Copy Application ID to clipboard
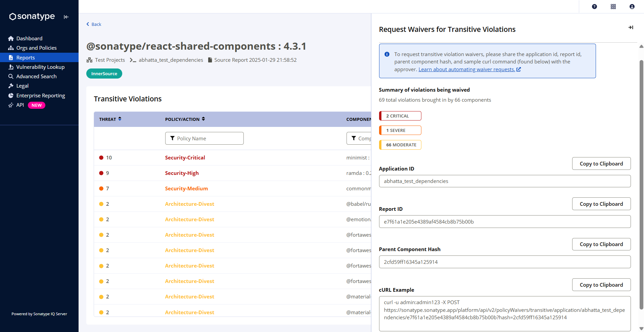Viewport: 644px width, 332px height. 601,163
